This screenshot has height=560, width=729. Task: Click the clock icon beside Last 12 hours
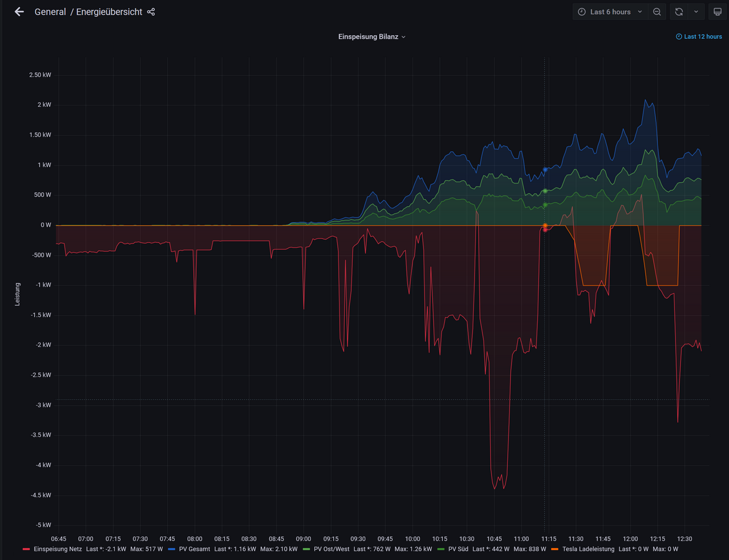tap(679, 36)
